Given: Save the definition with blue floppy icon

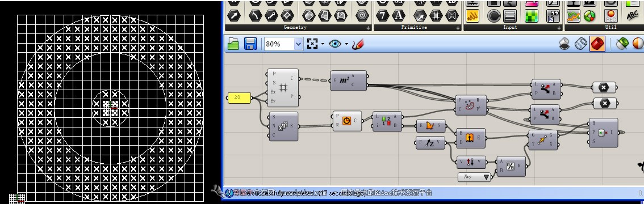Looking at the screenshot, I should (x=250, y=44).
